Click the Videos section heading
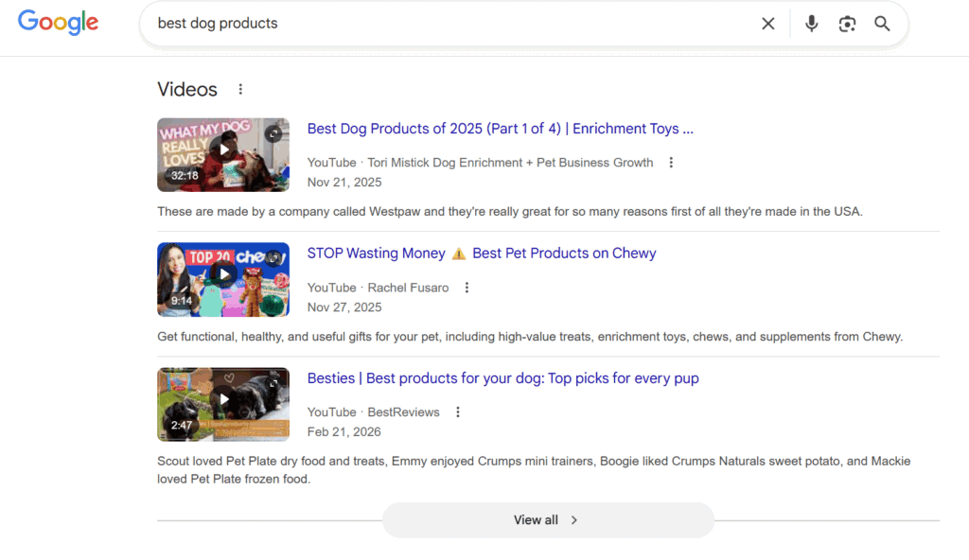The width and height of the screenshot is (969, 560). click(187, 90)
